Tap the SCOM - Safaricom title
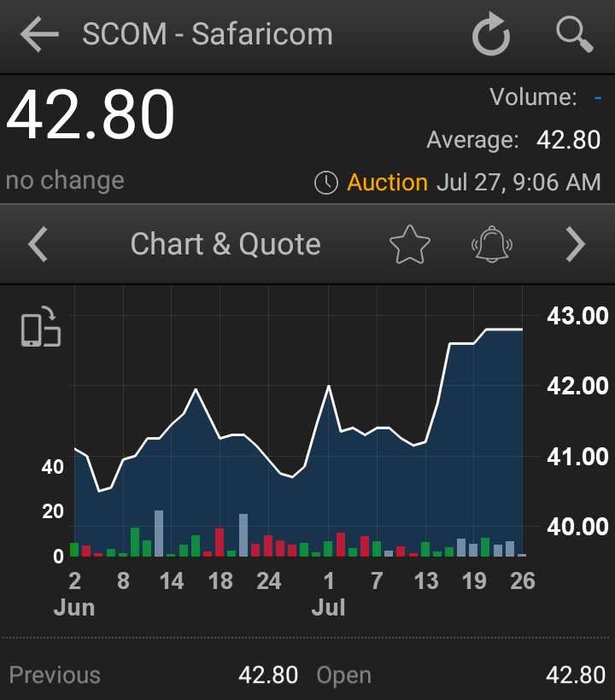This screenshot has height=700, width=615. coord(208,34)
